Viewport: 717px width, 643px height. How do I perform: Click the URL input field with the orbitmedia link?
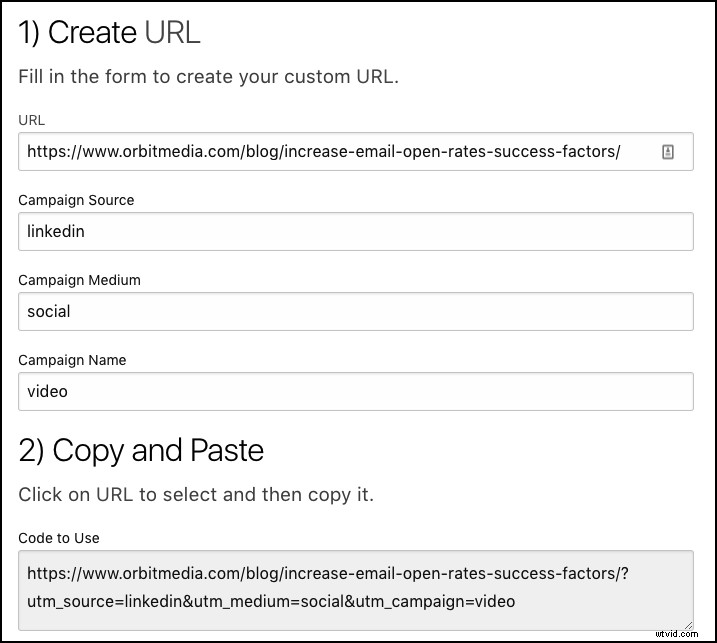pos(330,152)
